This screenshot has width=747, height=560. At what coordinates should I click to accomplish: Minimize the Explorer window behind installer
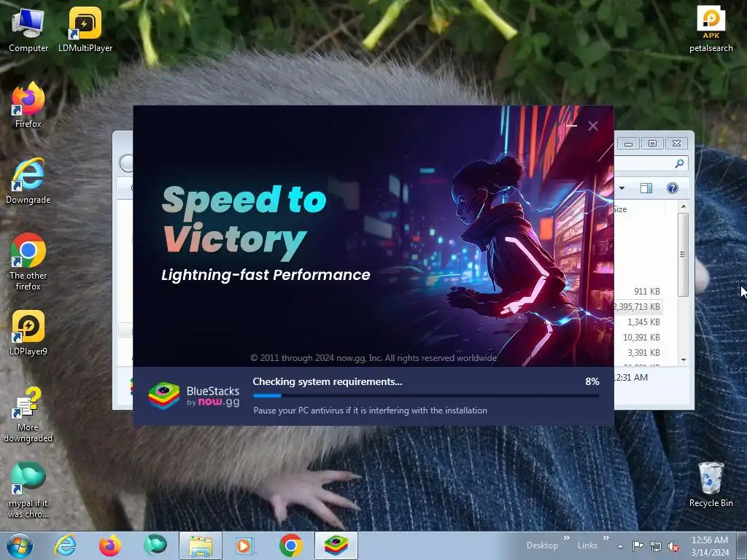628,144
